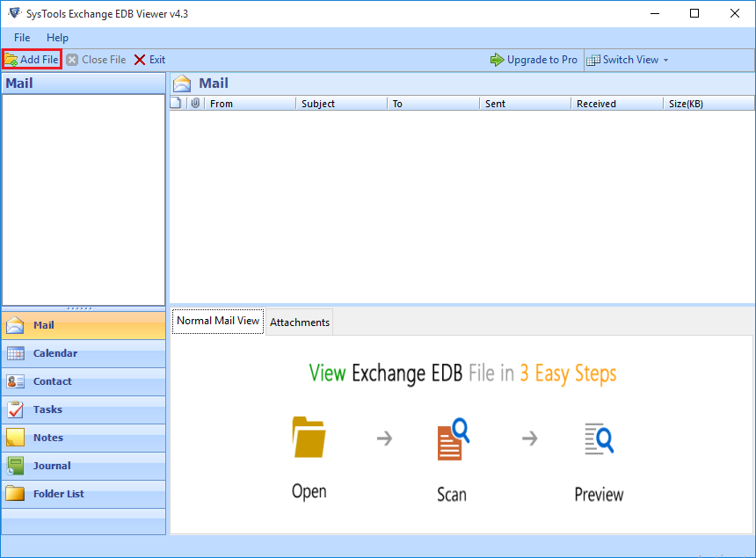
Task: Click Upgrade to Pro button
Action: pyautogui.click(x=534, y=60)
